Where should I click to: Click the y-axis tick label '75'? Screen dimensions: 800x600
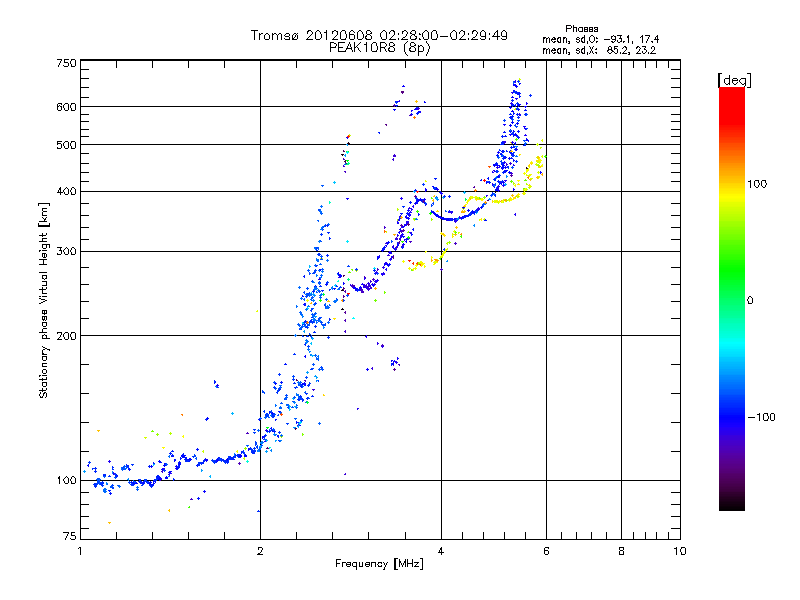70,536
